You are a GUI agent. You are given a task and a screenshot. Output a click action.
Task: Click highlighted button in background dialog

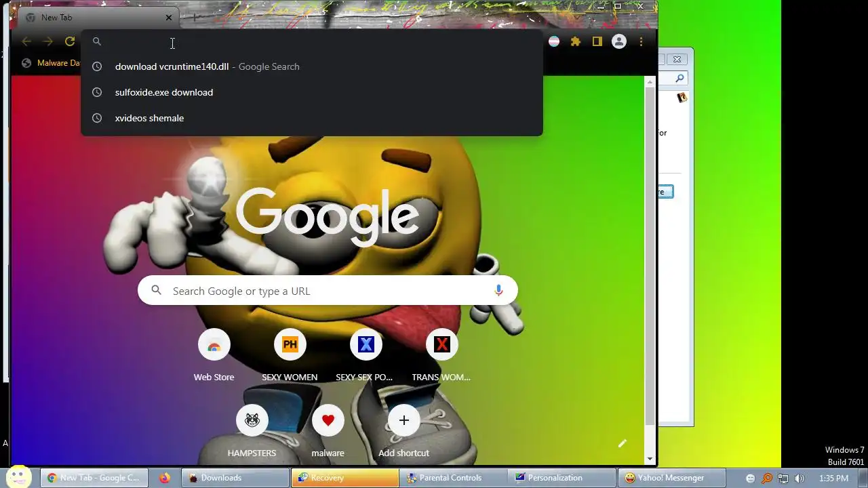(x=665, y=192)
